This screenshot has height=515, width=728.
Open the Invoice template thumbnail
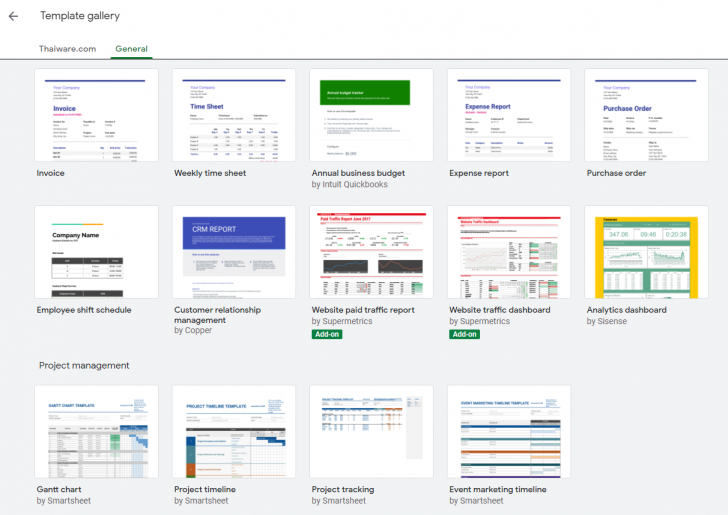(96, 115)
